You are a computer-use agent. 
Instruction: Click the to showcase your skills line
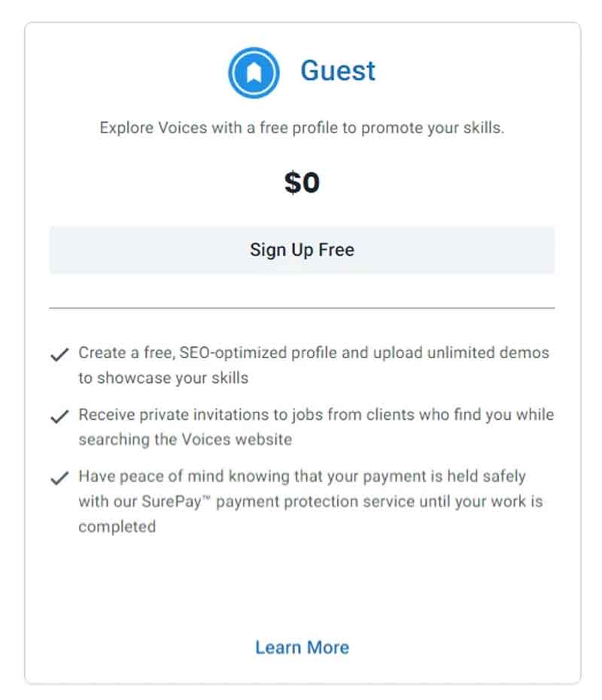click(163, 378)
